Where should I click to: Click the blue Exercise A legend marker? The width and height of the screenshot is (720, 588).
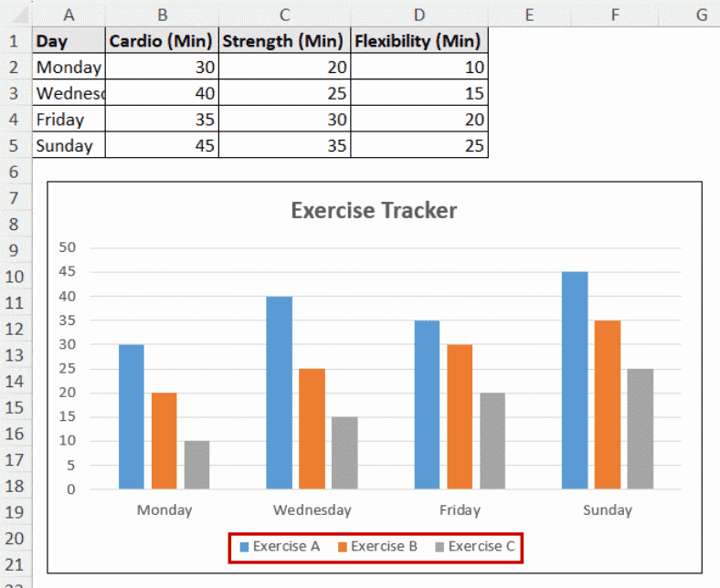click(x=244, y=547)
